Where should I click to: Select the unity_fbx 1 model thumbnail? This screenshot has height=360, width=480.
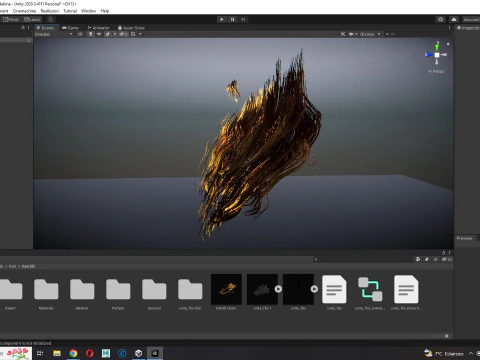pos(262,289)
